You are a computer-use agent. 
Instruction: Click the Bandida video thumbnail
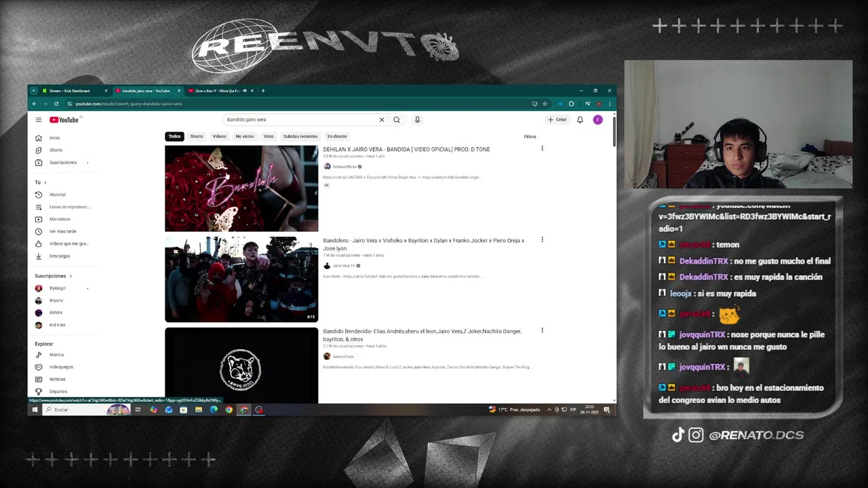pyautogui.click(x=241, y=188)
